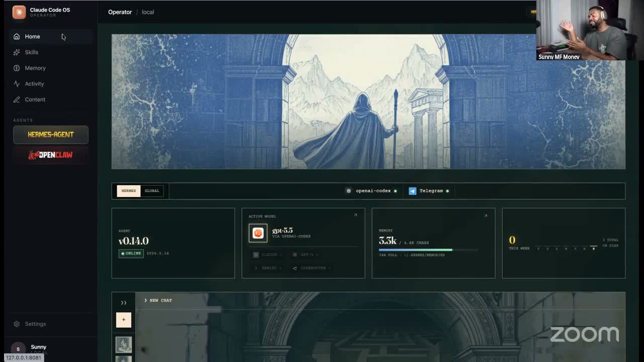Click the 3.3k memory count
644x362 pixels.
[x=388, y=241]
